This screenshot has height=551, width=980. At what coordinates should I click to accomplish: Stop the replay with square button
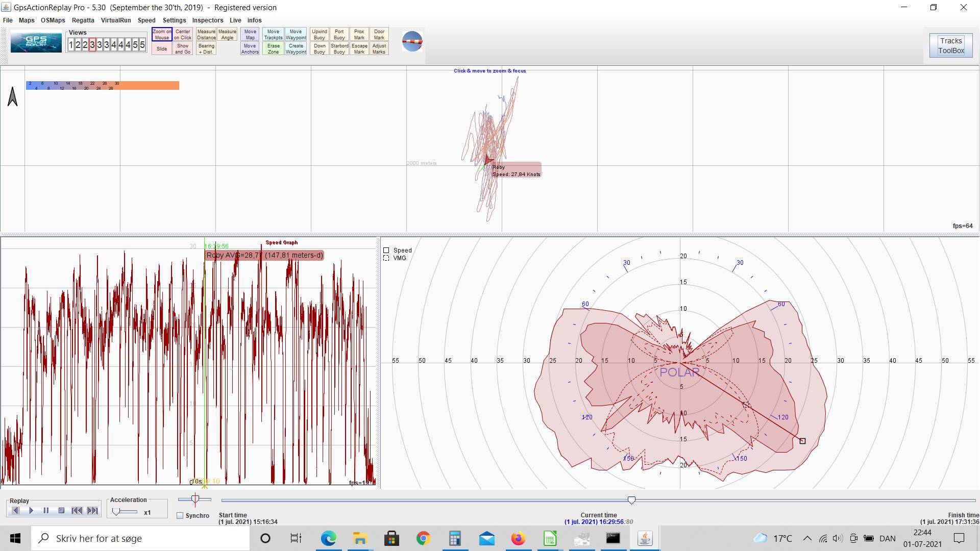[61, 511]
